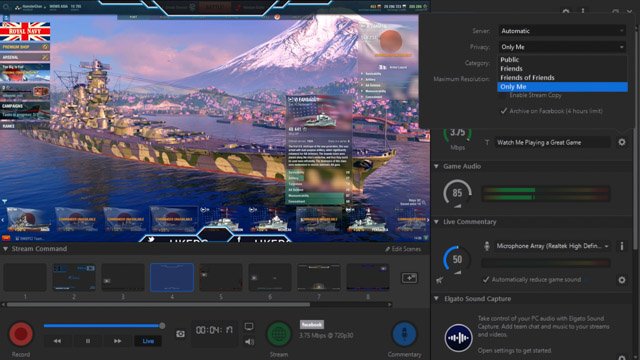Image resolution: width=640 pixels, height=360 pixels.
Task: Click the muted commentary speaker icon
Action: point(440,280)
